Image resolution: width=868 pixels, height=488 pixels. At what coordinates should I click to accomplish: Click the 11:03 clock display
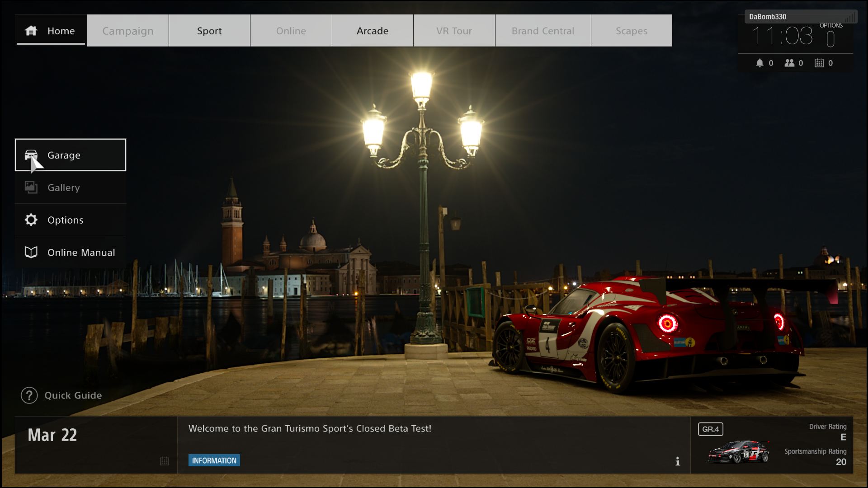(782, 36)
